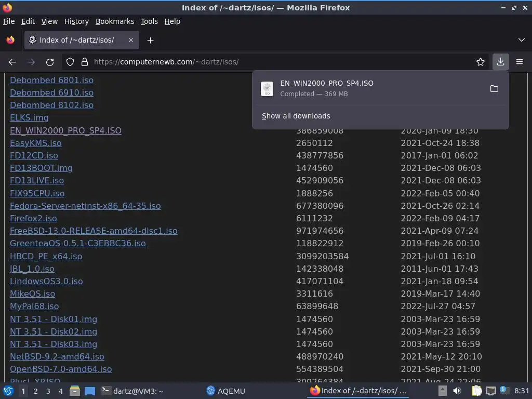Click the Debombed 6910.iso link
Screen dimensions: 532x399
point(51,92)
